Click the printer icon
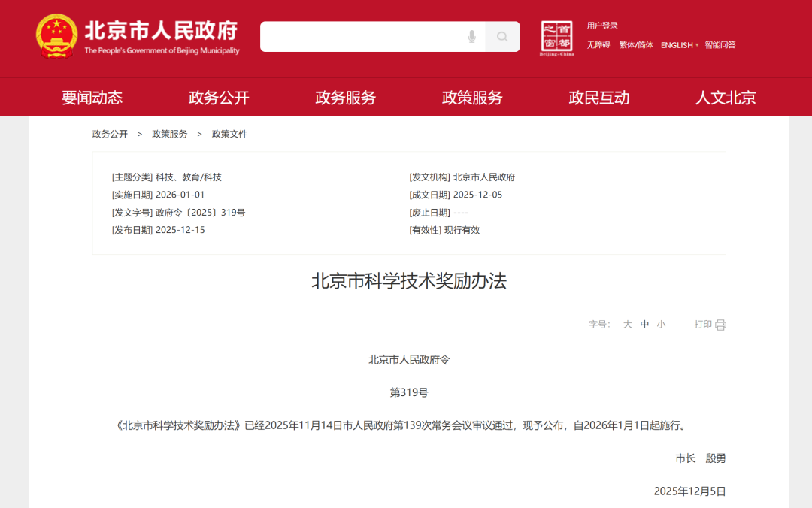 coord(720,325)
